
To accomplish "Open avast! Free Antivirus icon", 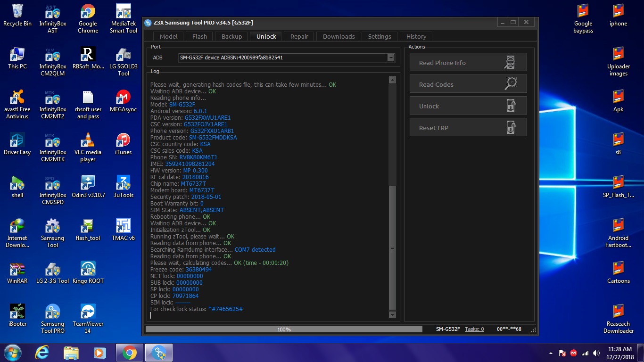I will pos(17,105).
